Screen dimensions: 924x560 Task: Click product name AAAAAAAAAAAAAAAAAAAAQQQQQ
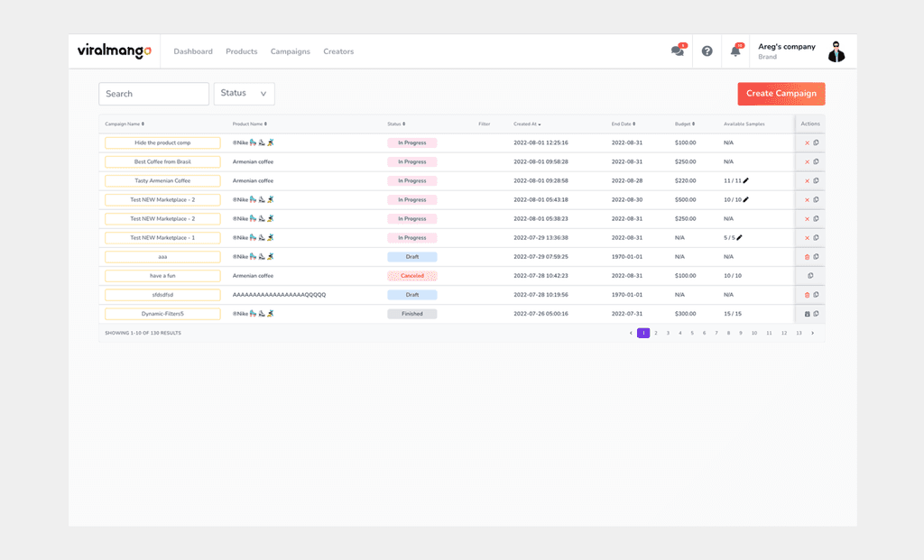coord(280,295)
